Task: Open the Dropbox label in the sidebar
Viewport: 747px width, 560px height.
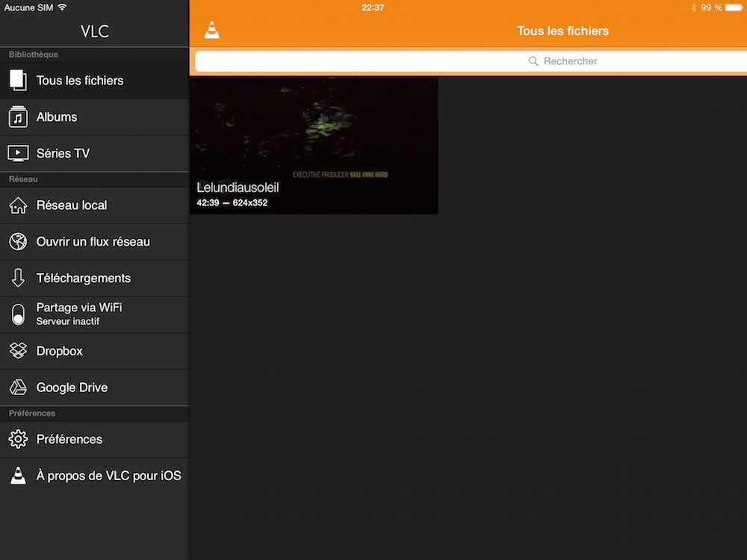Action: tap(60, 352)
